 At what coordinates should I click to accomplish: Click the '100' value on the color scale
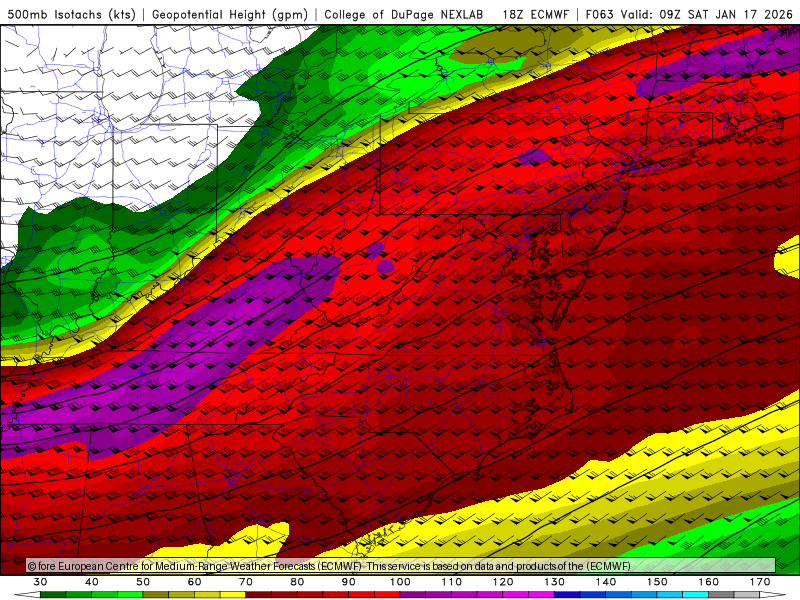coord(401,582)
